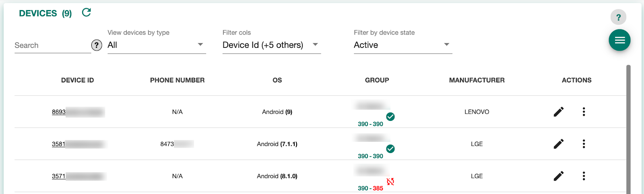This screenshot has width=644, height=194.
Task: Sort by the DEVICE ID column header
Action: [x=77, y=80]
